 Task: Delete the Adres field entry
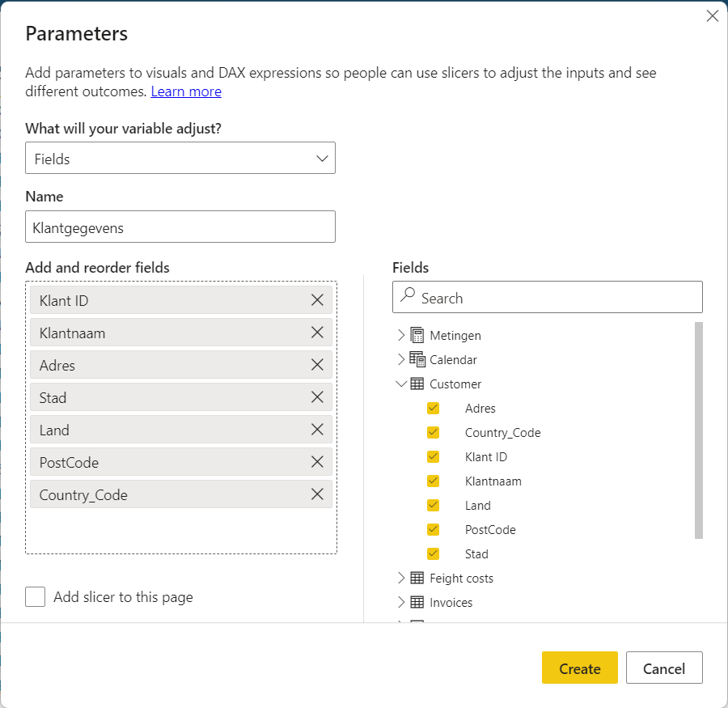coord(317,365)
